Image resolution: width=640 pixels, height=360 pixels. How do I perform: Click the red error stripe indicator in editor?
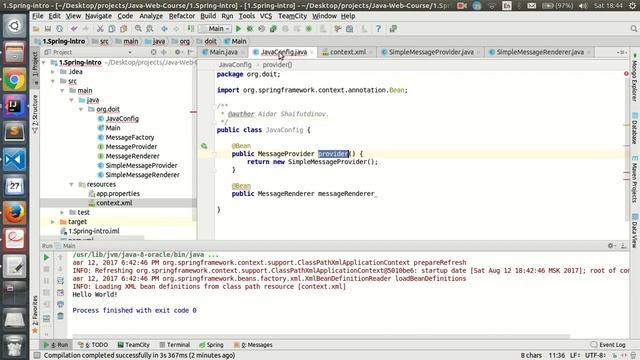pos(626,74)
